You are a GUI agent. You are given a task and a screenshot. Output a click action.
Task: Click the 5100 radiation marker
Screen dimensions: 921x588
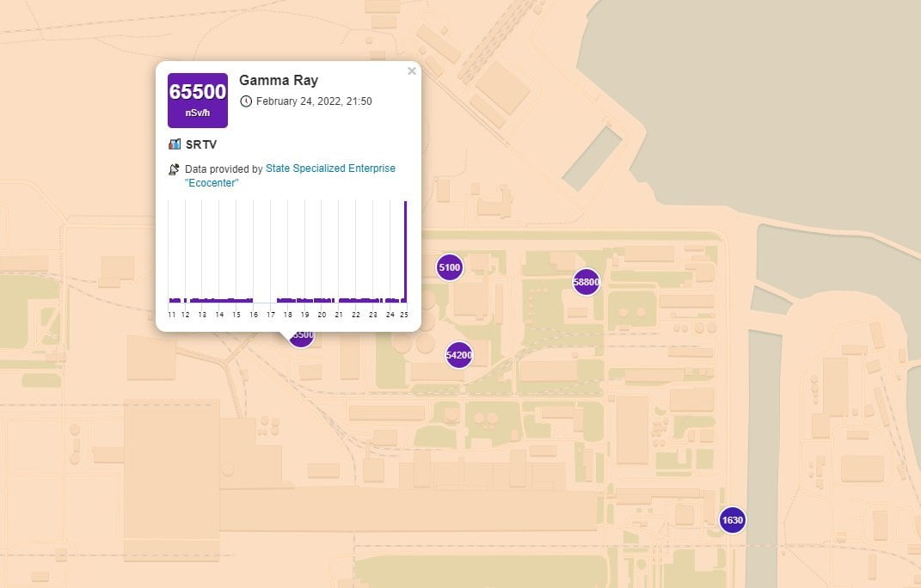pyautogui.click(x=450, y=267)
